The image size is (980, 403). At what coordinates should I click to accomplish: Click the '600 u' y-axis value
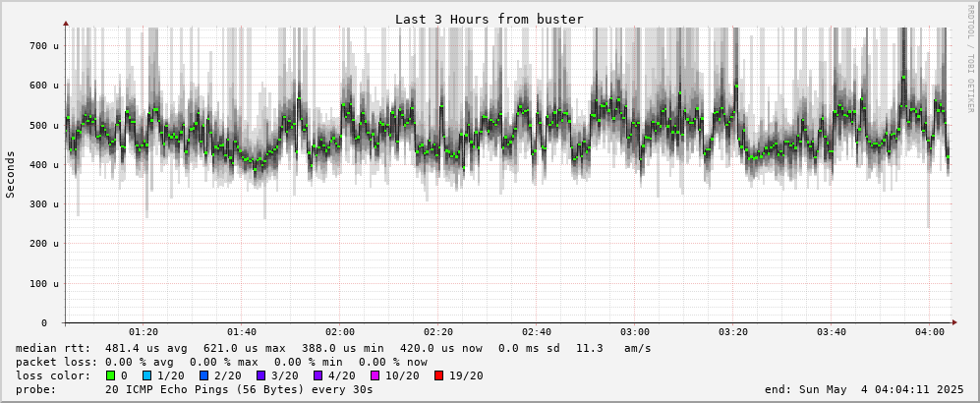tap(44, 85)
